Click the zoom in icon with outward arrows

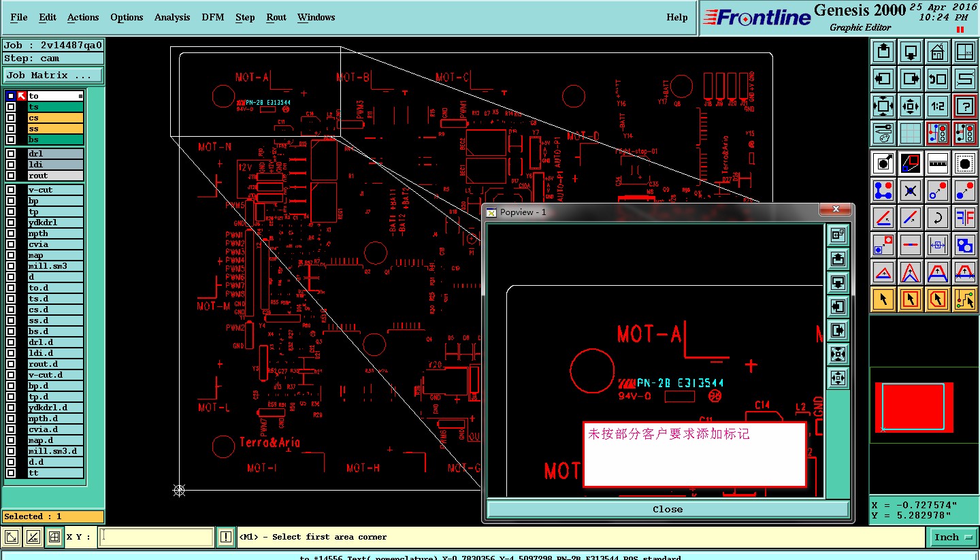pos(883,105)
